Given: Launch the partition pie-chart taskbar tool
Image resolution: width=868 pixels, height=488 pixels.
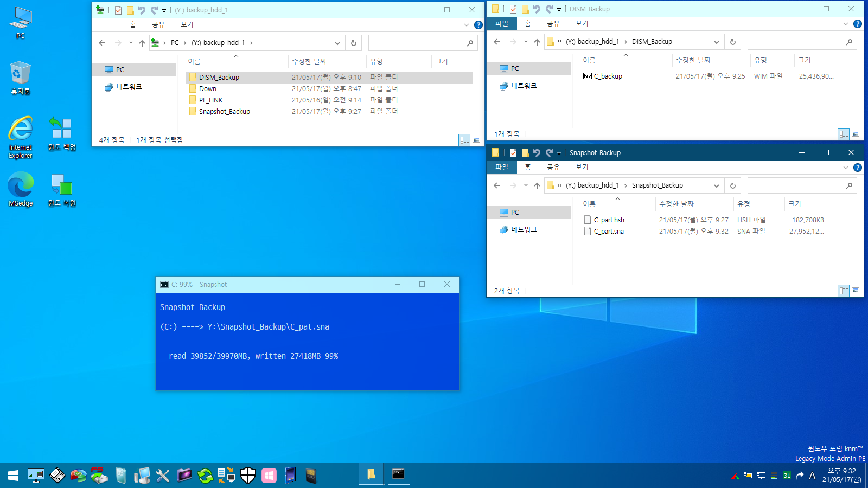Looking at the screenshot, I should click(x=78, y=476).
